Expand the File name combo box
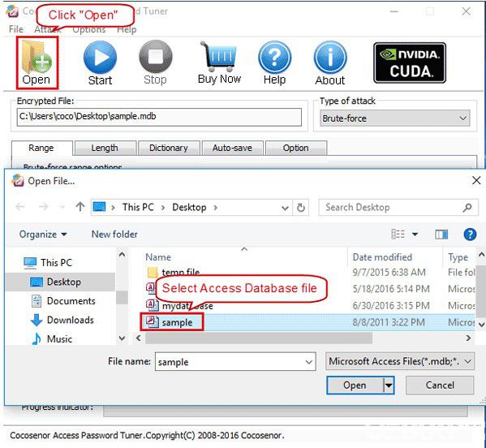The image size is (486, 448). pos(308,362)
